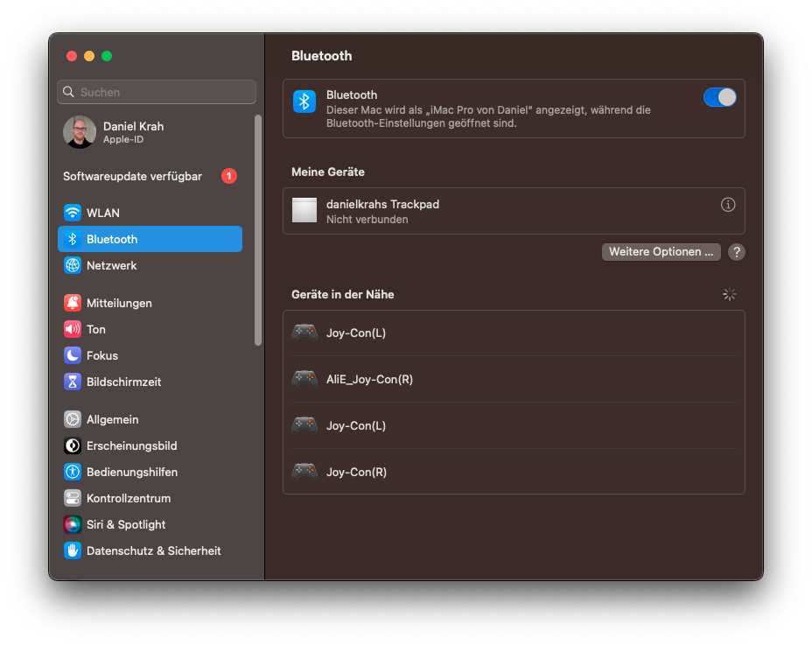Click the Softwareupdate badge showing 1
Image resolution: width=812 pixels, height=645 pixels.
pyautogui.click(x=229, y=176)
